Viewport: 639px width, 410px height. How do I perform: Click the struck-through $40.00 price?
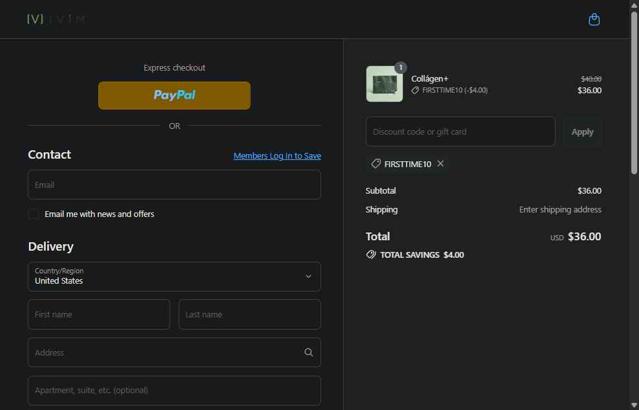tap(591, 79)
